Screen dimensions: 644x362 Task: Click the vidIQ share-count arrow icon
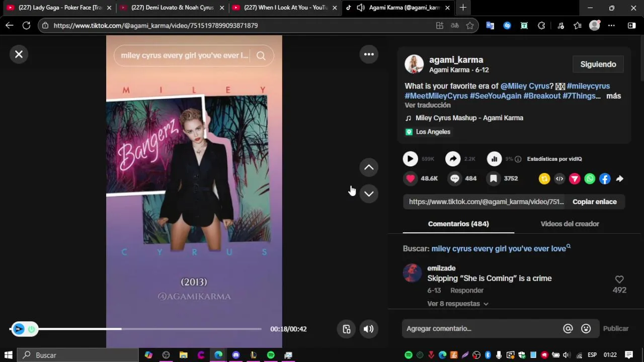453,159
